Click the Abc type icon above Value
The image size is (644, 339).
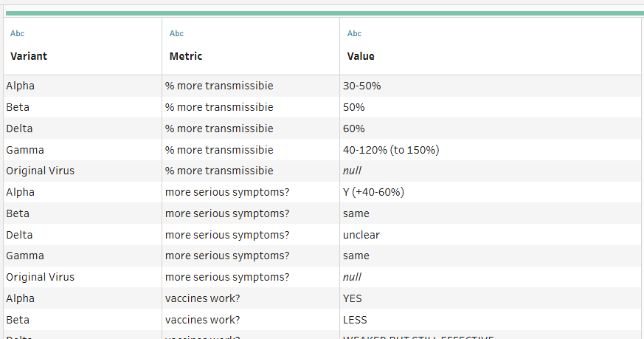pyautogui.click(x=354, y=33)
